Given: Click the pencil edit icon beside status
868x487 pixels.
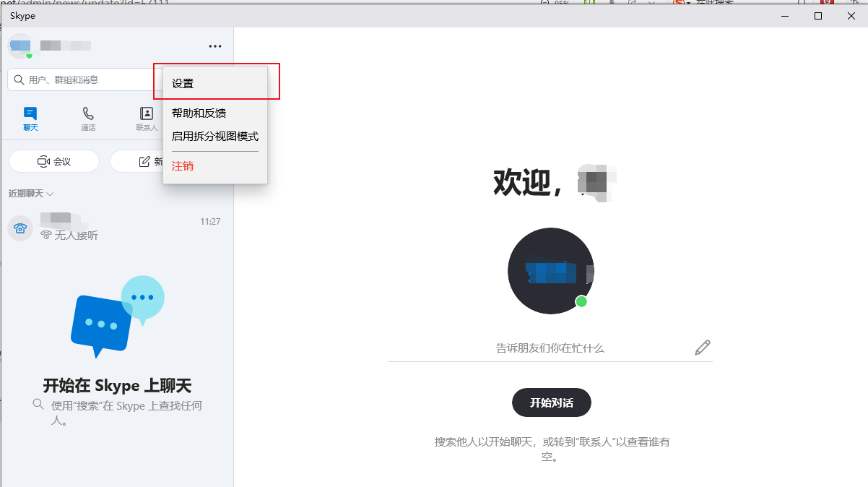Looking at the screenshot, I should 703,348.
